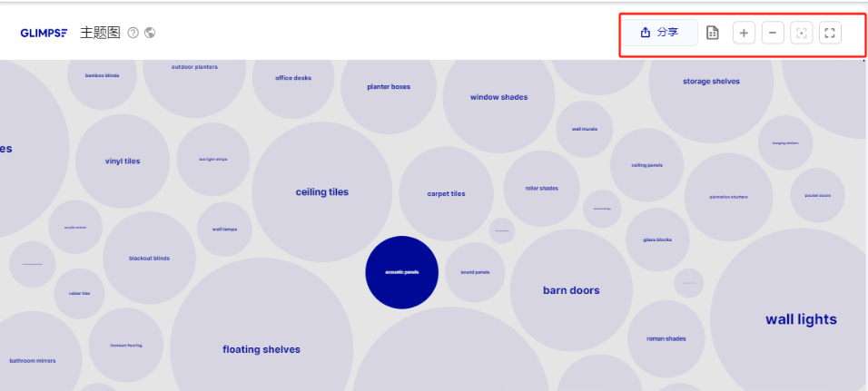This screenshot has height=391, width=868.
Task: Select the carpet tiles bubble
Action: [x=446, y=193]
